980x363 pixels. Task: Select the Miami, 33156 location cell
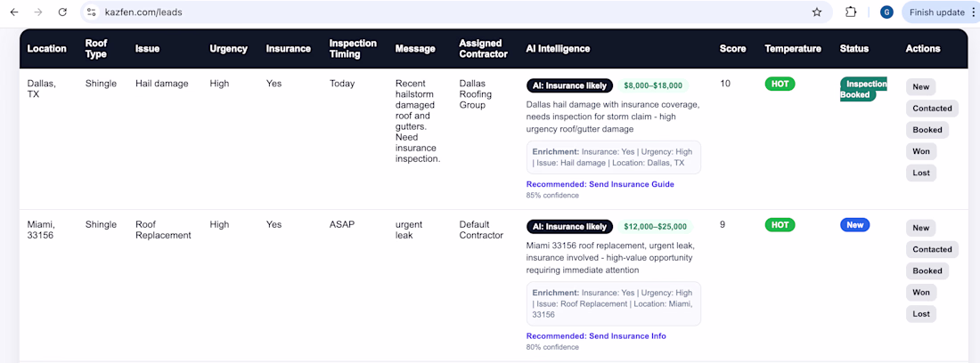(x=42, y=230)
